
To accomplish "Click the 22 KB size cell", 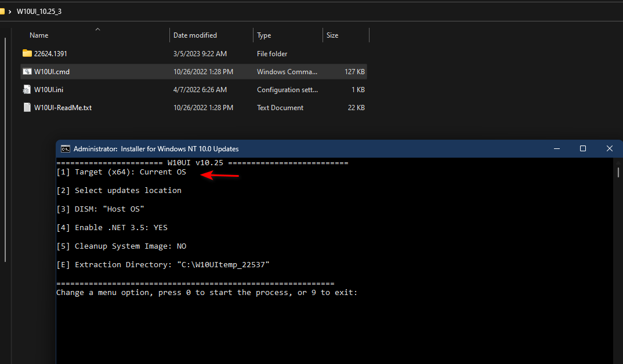I will click(x=356, y=108).
